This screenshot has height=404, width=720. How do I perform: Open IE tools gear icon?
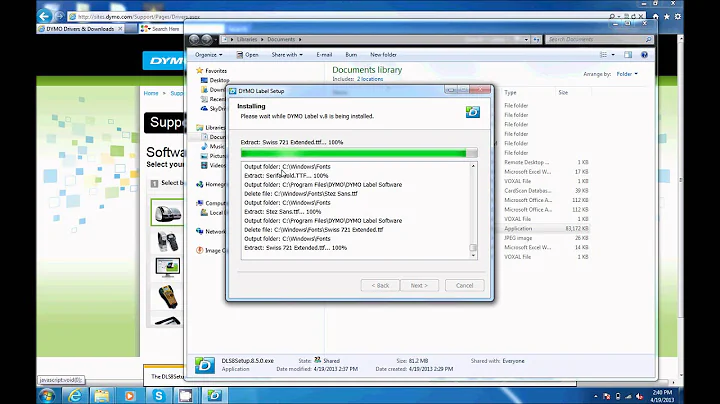(x=678, y=17)
